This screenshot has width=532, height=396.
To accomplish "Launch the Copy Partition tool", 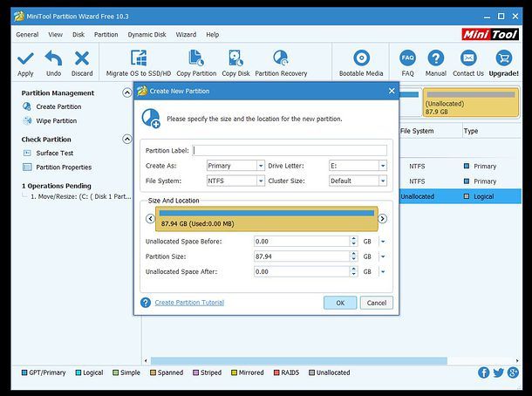I will [196, 64].
